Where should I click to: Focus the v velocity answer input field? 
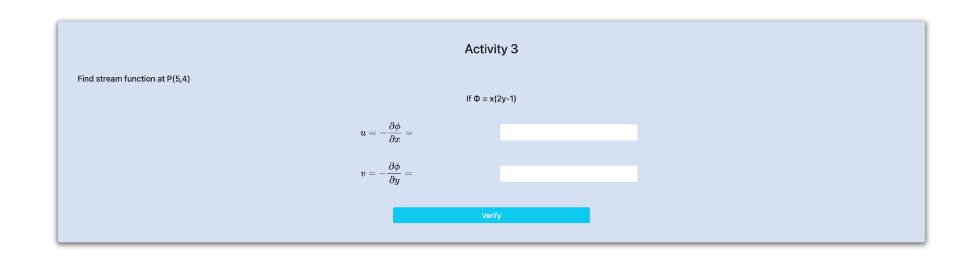tap(568, 174)
